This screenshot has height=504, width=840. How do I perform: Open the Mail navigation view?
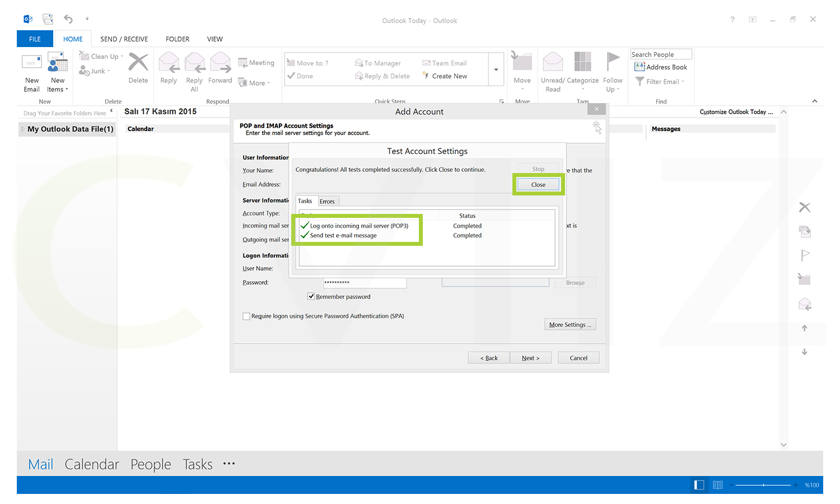pos(41,464)
